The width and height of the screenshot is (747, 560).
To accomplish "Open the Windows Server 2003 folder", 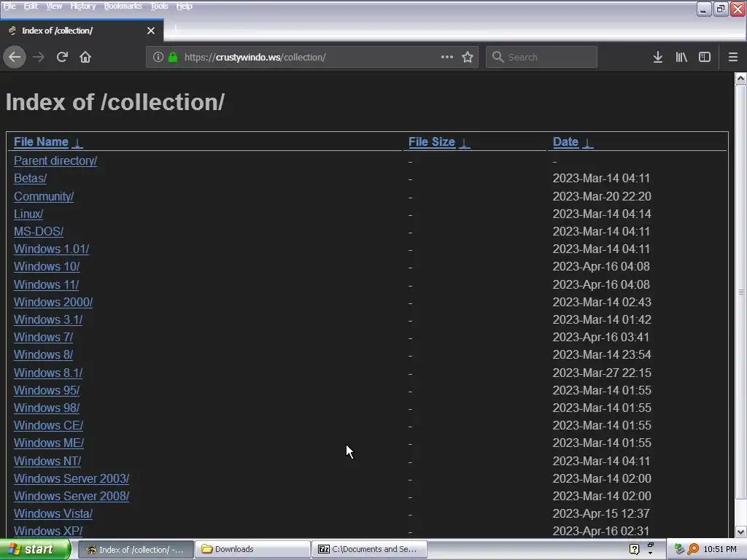I will pos(71,478).
